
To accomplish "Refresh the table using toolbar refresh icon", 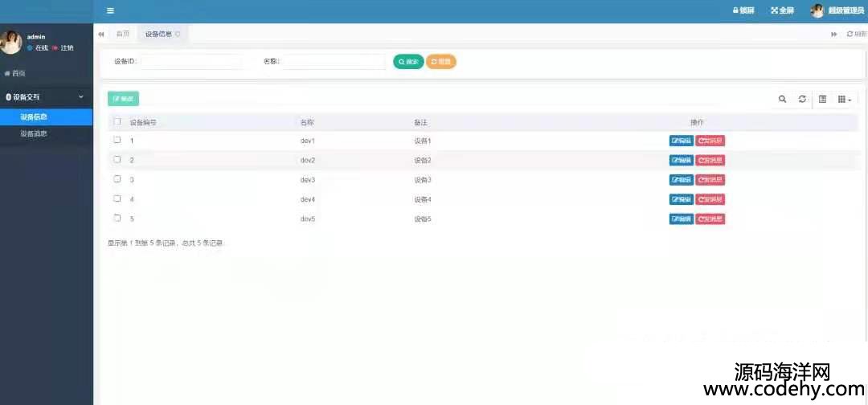I will pos(802,99).
